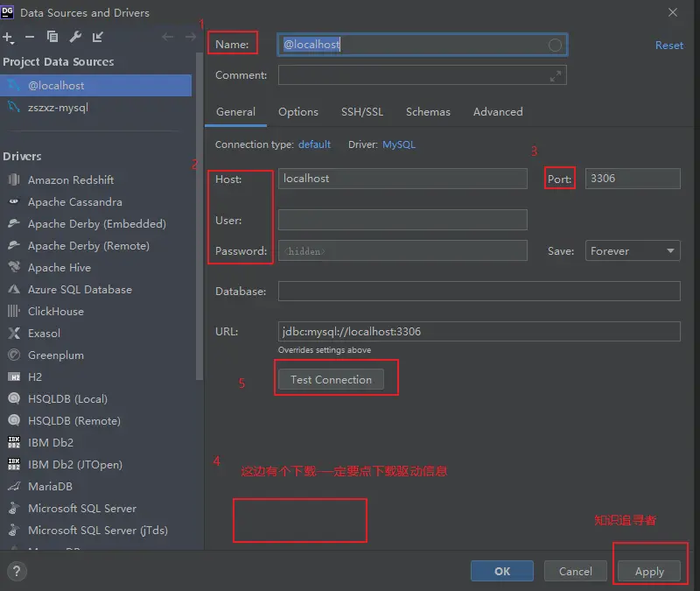Click the help question mark button
700x591 pixels.
(17, 571)
